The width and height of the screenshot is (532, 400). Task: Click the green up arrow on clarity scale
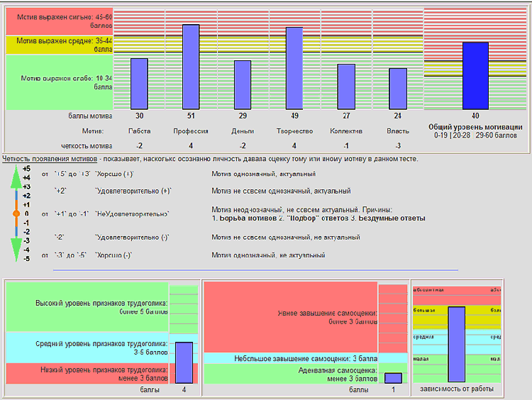(x=16, y=177)
